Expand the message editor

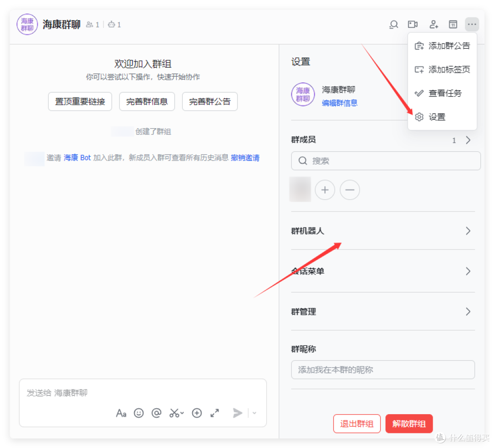pyautogui.click(x=215, y=413)
